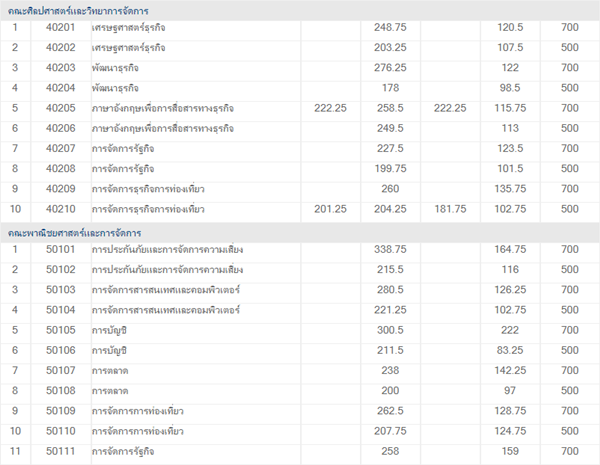Click the 135.75 value cell
This screenshot has width=600, height=465.
[x=510, y=189]
